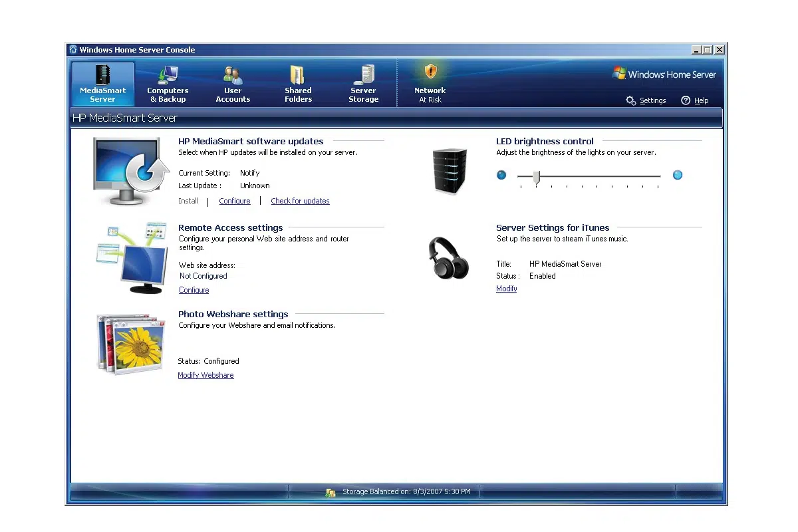
Task: Click 'Storage Balanced on: 8/3/2007 5:30 PM' text
Action: click(406, 492)
